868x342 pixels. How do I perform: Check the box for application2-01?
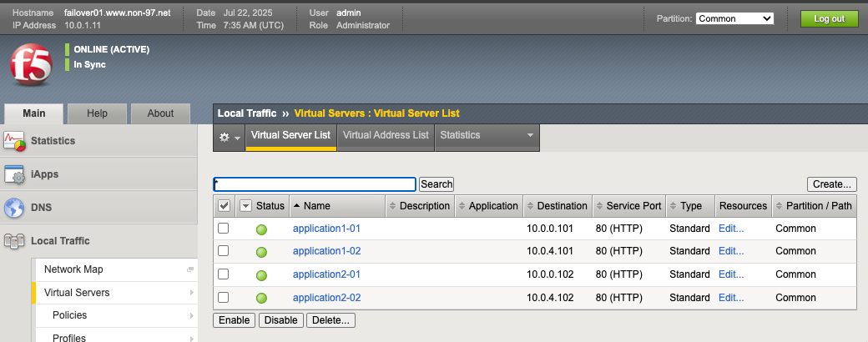[x=223, y=274]
